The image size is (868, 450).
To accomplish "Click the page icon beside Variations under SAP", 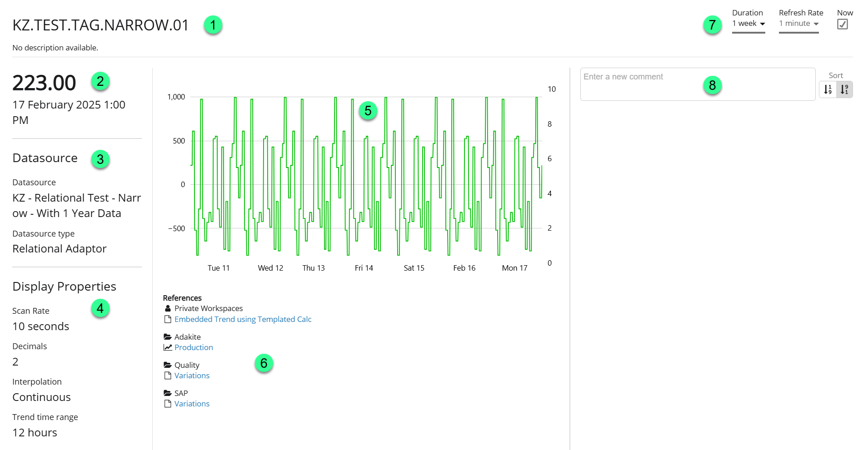I will [x=168, y=404].
